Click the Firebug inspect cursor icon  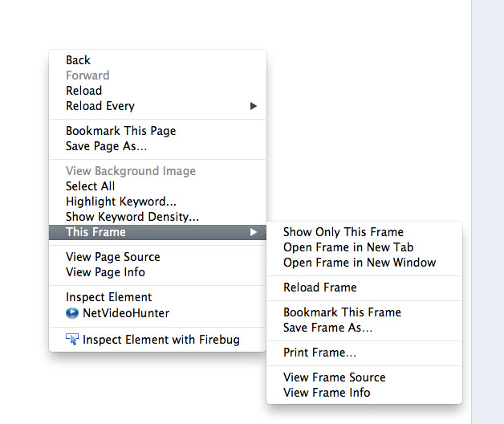(x=72, y=340)
